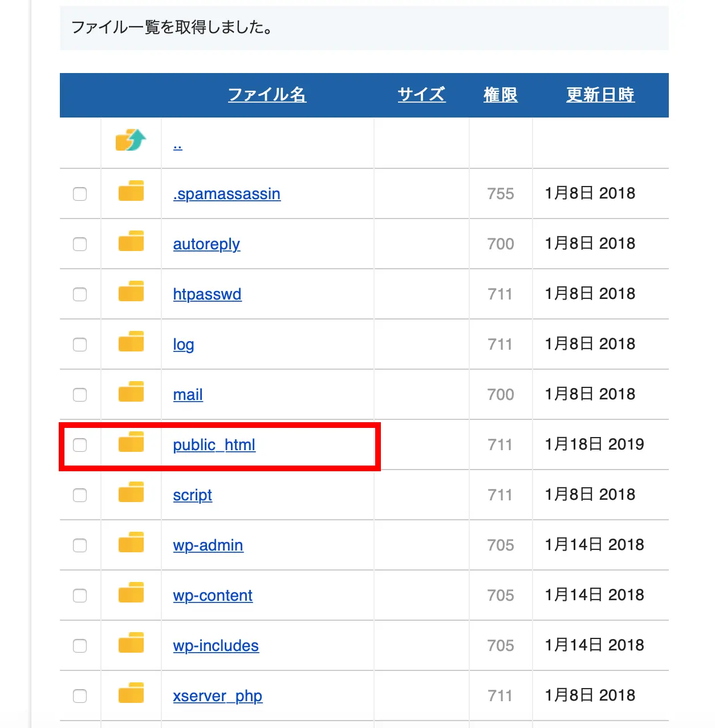Screen dimensions: 715x728
Task: Click the public_html folder icon
Action: coord(131,443)
